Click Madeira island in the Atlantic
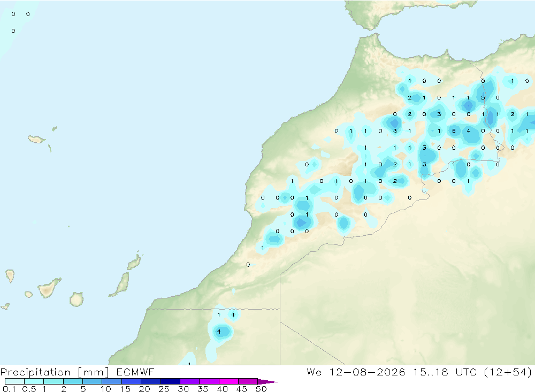Viewport: 535px width, 392px height. coord(36,139)
